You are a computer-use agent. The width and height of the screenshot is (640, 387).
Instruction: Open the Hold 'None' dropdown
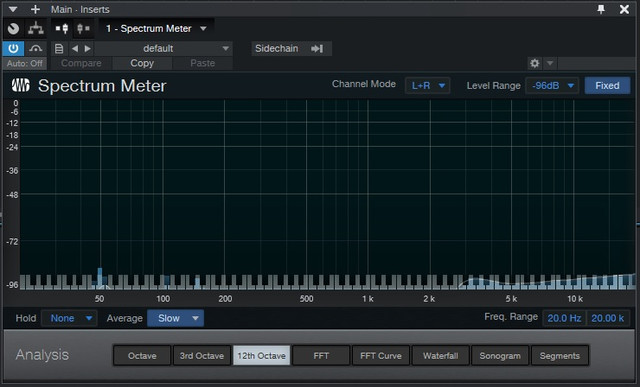click(69, 318)
